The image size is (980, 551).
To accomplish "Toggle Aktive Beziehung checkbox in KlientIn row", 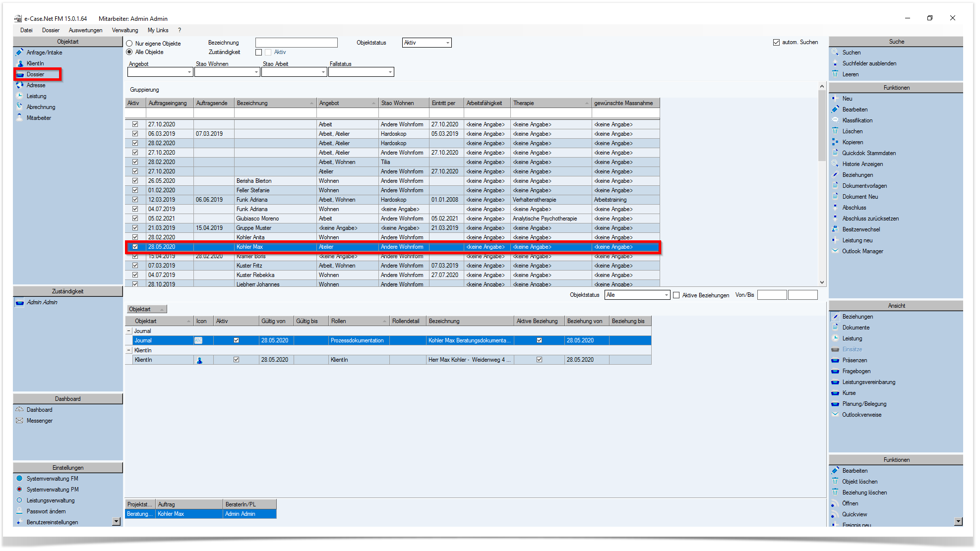I will 539,360.
